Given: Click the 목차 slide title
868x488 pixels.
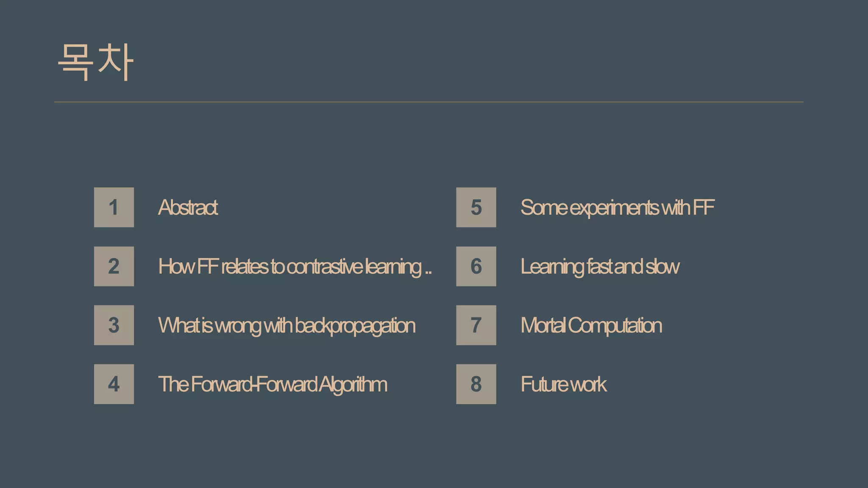Looking at the screenshot, I should coord(96,62).
